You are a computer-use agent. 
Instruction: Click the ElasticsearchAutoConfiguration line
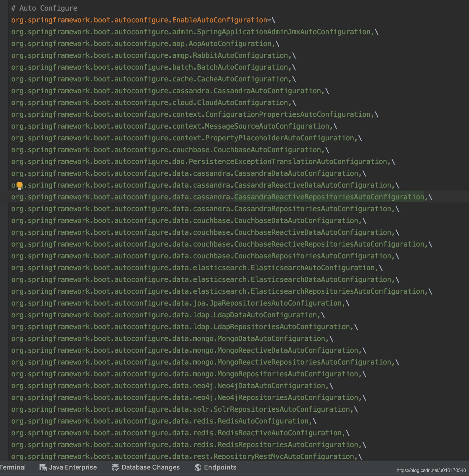pyautogui.click(x=197, y=268)
